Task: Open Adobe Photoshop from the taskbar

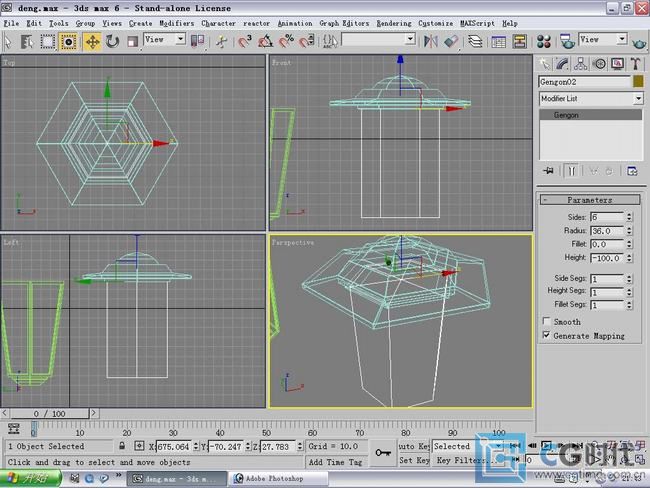Action: click(x=278, y=478)
